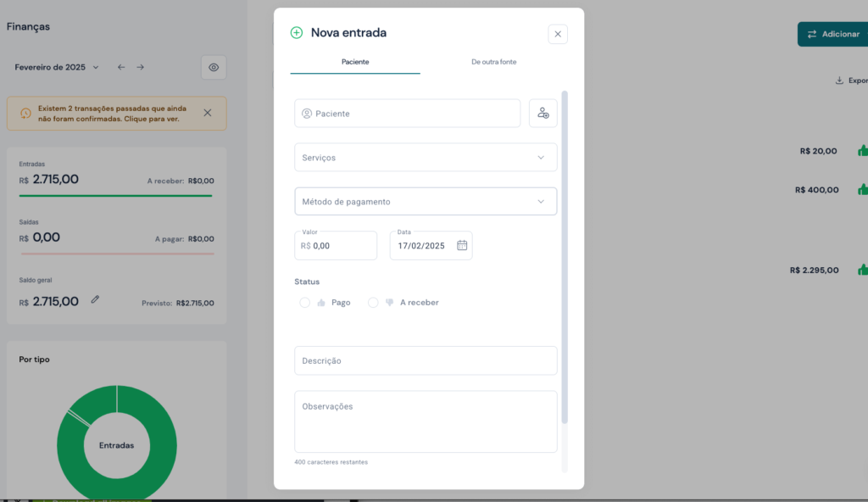The width and height of the screenshot is (868, 502).
Task: Click the add new patient icon
Action: [x=543, y=114]
